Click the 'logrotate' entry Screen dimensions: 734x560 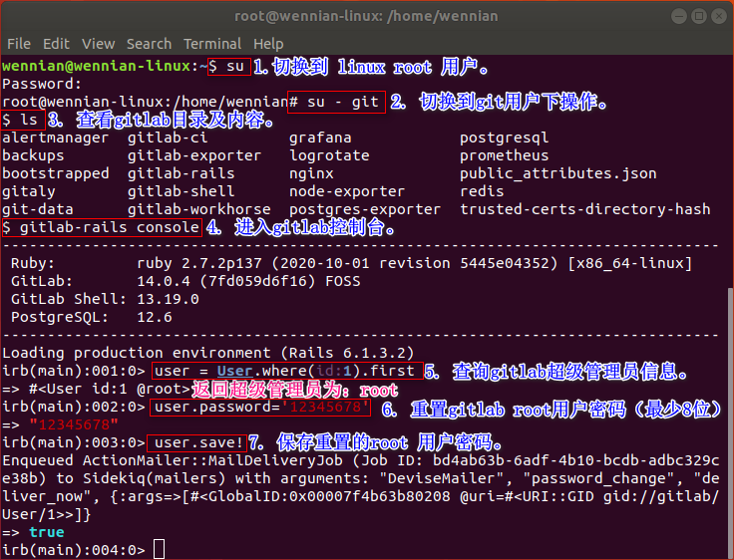(x=329, y=155)
